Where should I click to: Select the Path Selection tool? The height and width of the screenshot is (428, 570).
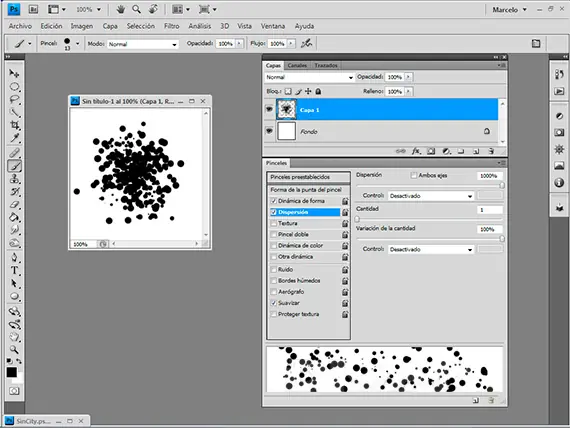14,283
